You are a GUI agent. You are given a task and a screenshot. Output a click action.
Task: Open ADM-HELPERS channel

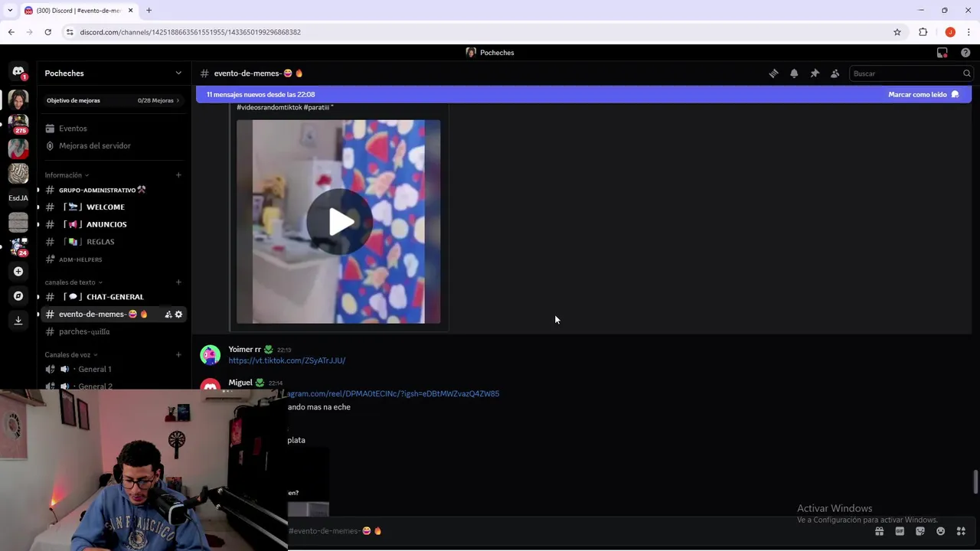(113, 259)
